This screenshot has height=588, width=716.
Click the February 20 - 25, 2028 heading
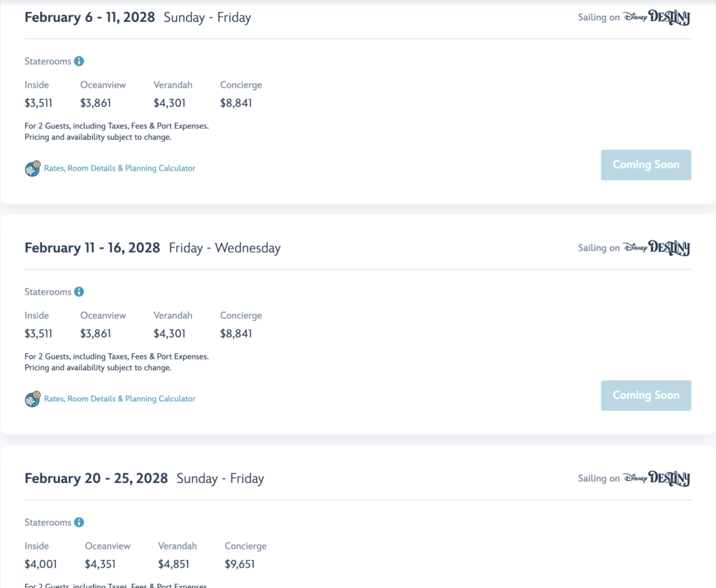pyautogui.click(x=96, y=478)
